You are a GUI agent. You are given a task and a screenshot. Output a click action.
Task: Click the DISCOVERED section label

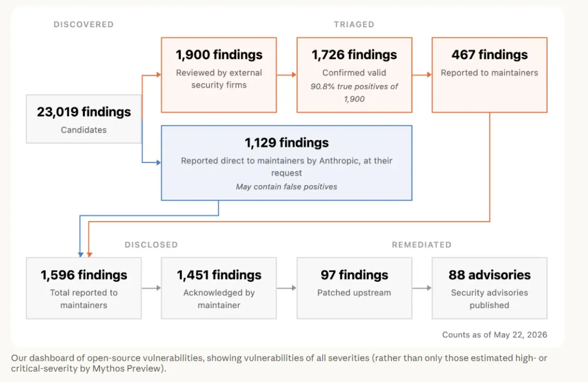coord(84,24)
